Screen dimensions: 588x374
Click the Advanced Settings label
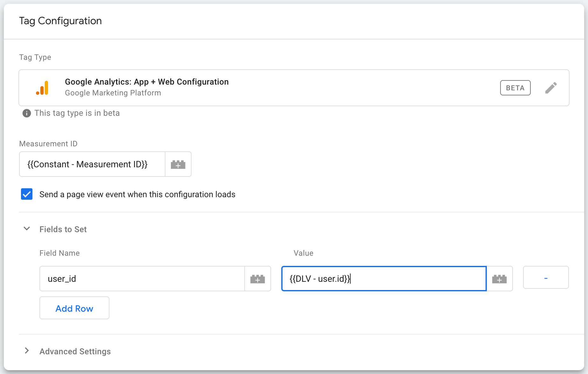point(75,351)
